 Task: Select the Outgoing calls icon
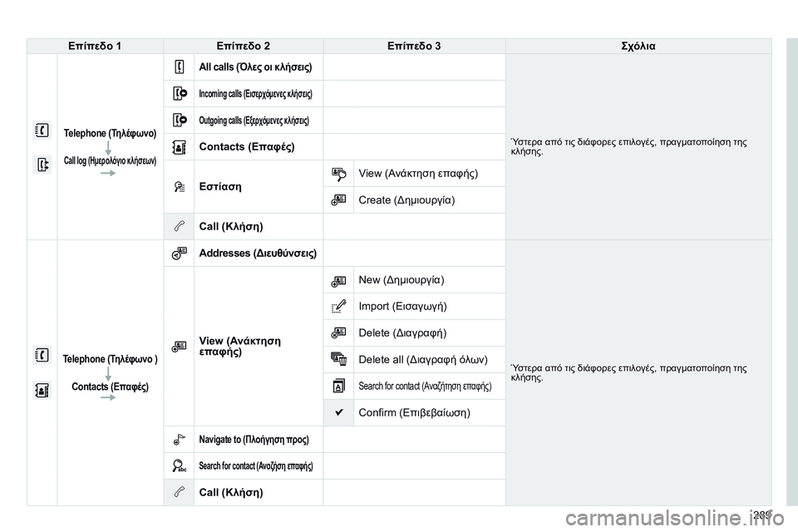coord(180,121)
